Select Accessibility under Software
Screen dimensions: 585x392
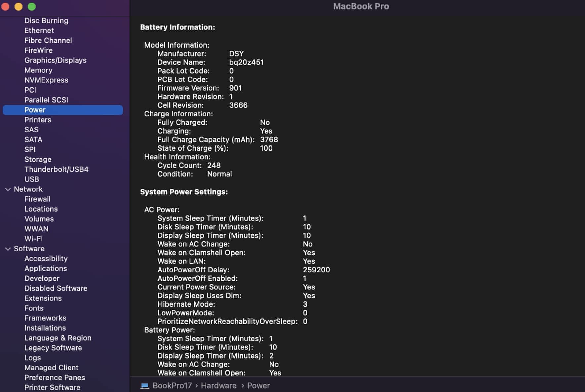point(46,258)
